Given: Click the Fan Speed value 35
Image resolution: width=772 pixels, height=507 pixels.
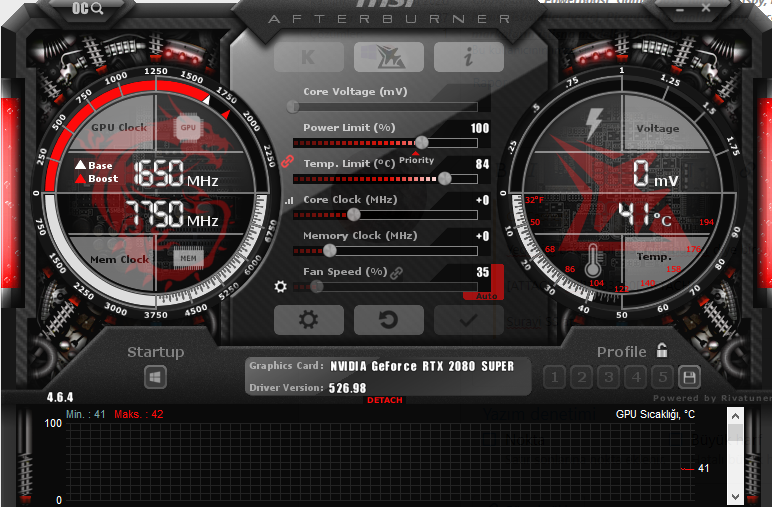Looking at the screenshot, I should pyautogui.click(x=482, y=272).
